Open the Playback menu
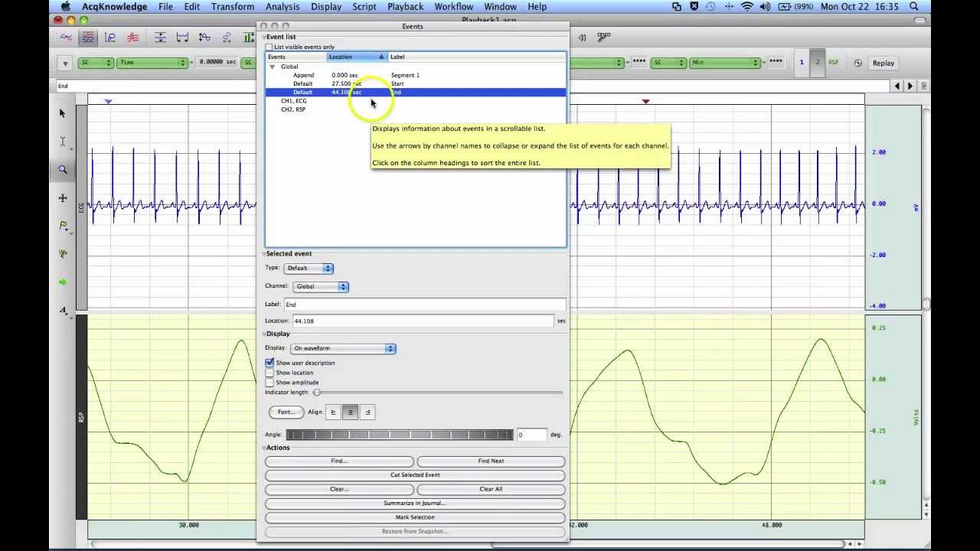980x551 pixels. pos(405,7)
